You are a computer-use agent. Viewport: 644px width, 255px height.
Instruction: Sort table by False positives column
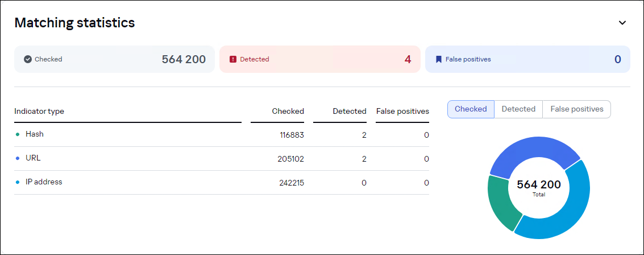[x=402, y=112]
